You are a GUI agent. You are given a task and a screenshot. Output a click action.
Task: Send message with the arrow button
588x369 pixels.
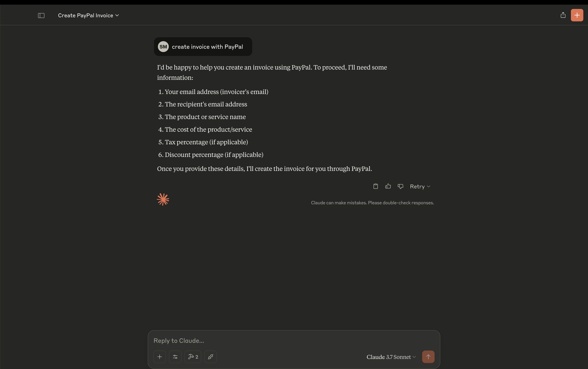click(428, 357)
